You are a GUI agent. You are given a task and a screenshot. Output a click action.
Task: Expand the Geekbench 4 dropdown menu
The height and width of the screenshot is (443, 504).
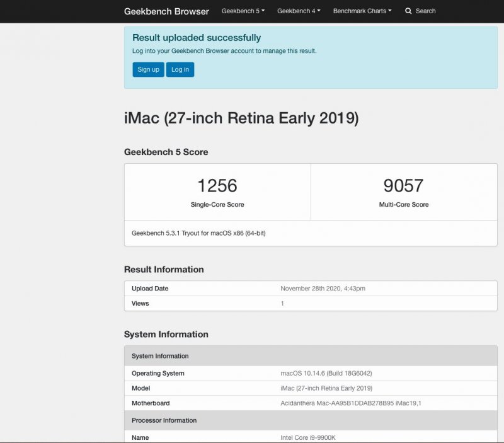[x=299, y=11]
